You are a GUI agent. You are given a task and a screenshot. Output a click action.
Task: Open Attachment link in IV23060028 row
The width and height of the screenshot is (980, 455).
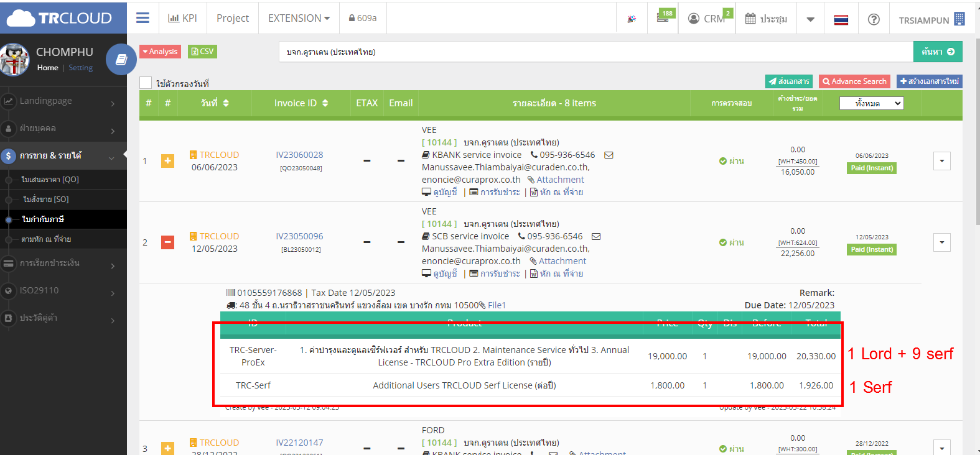coord(556,180)
